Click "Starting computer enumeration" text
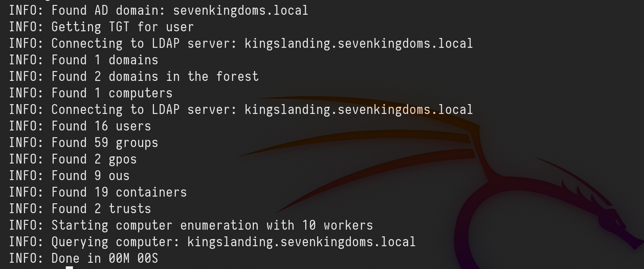644x269 pixels. [155, 225]
